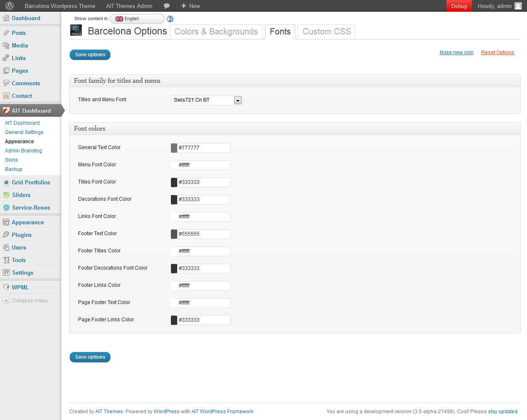Click the Page Footer Text Color input field
Screen dimensions: 527x420
pos(201,303)
